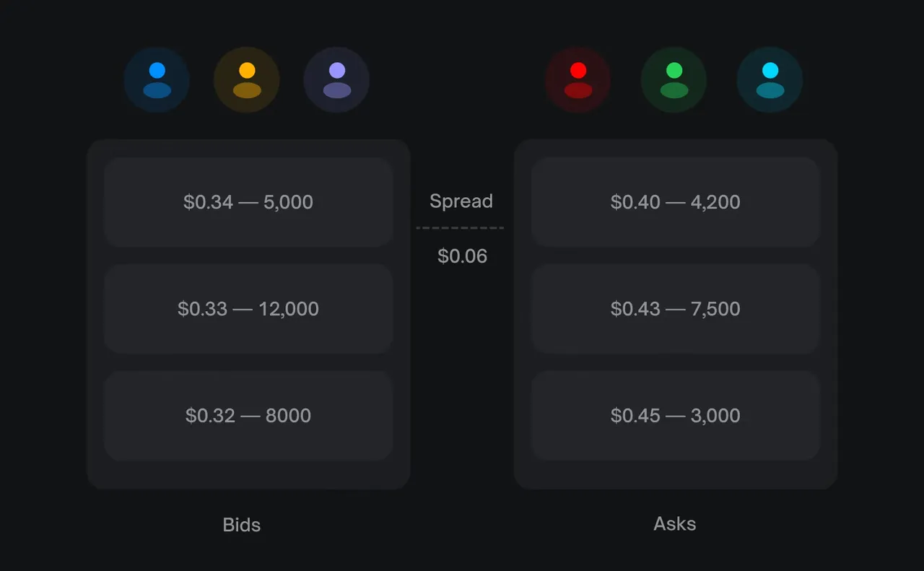
Task: Select the $0.33 — 12,000 bid row
Action: (248, 309)
